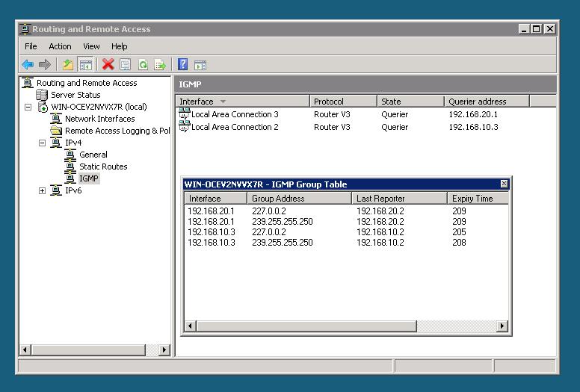Sort Group Table by Group Address header
Viewport: 580px width, 392px height.
click(299, 199)
